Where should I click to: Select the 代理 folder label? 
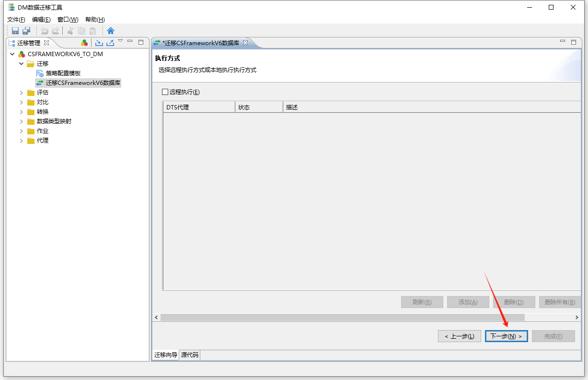(x=43, y=141)
